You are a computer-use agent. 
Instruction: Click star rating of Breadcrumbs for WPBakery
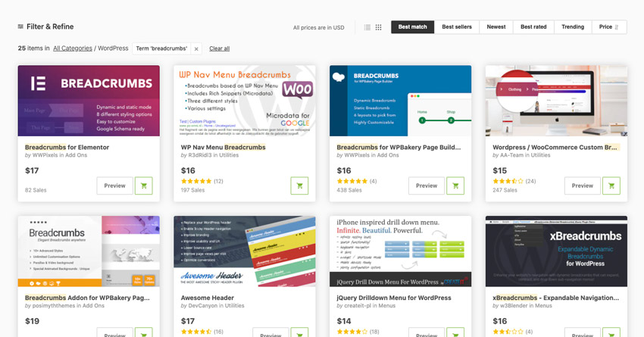(x=352, y=181)
